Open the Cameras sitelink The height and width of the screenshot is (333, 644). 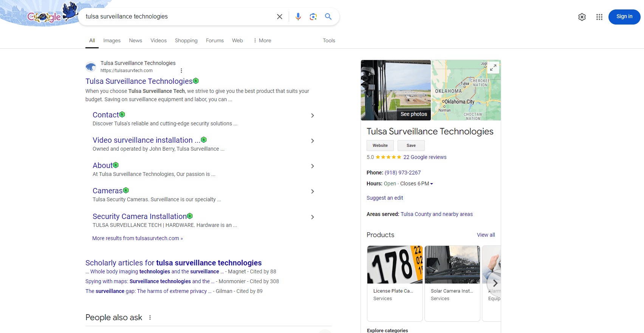tap(108, 191)
